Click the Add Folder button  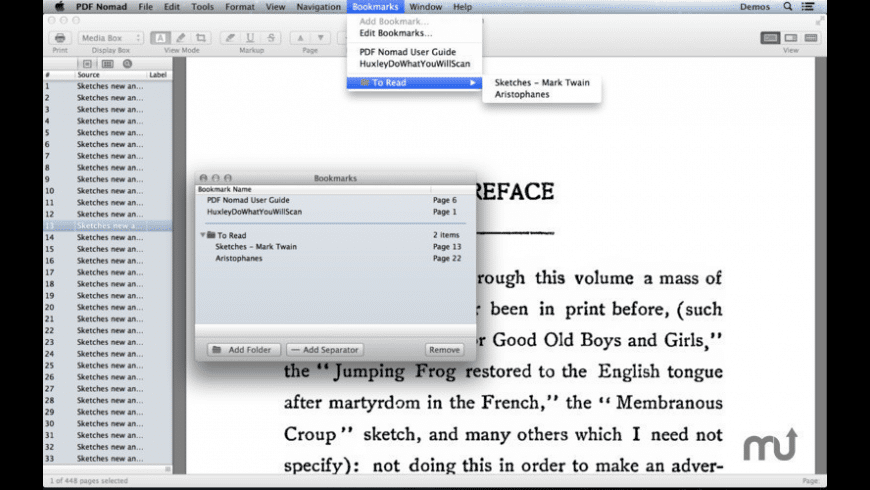244,350
